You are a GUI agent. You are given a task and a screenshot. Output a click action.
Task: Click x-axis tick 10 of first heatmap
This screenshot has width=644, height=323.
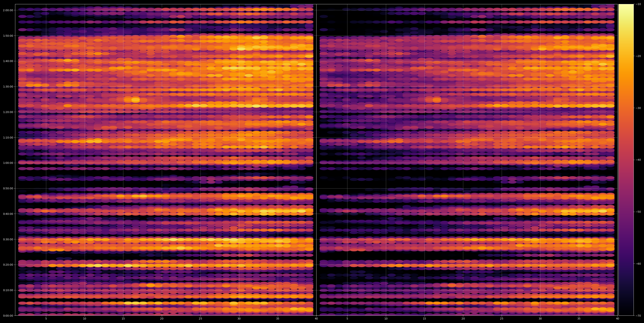point(84,319)
